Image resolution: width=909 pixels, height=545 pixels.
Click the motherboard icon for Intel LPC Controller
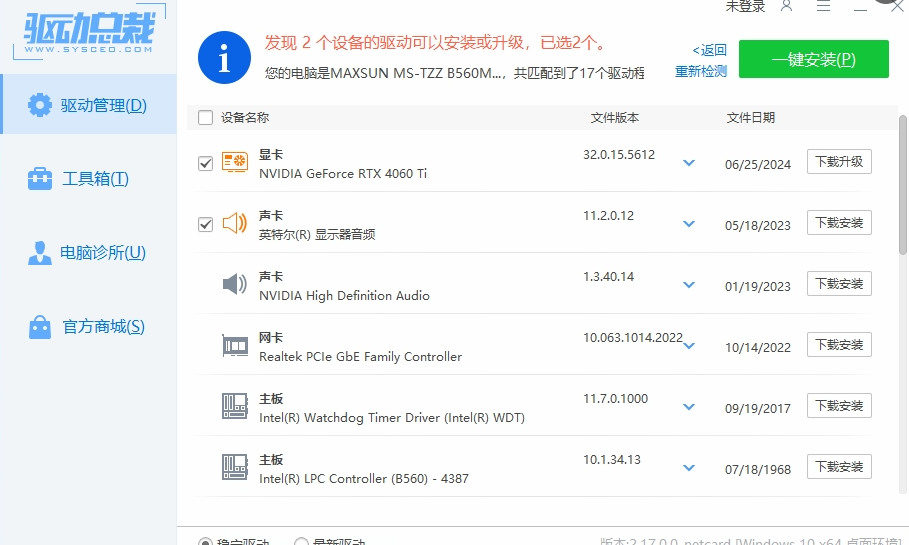tap(235, 467)
